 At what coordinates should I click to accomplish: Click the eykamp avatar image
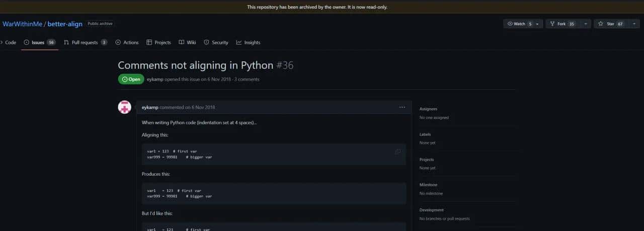click(x=124, y=107)
